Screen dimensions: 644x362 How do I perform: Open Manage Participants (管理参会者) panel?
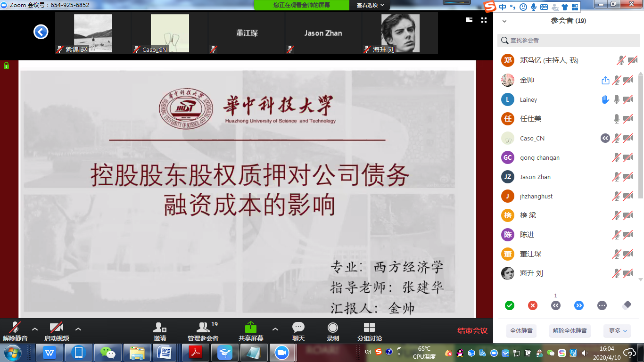point(203,328)
